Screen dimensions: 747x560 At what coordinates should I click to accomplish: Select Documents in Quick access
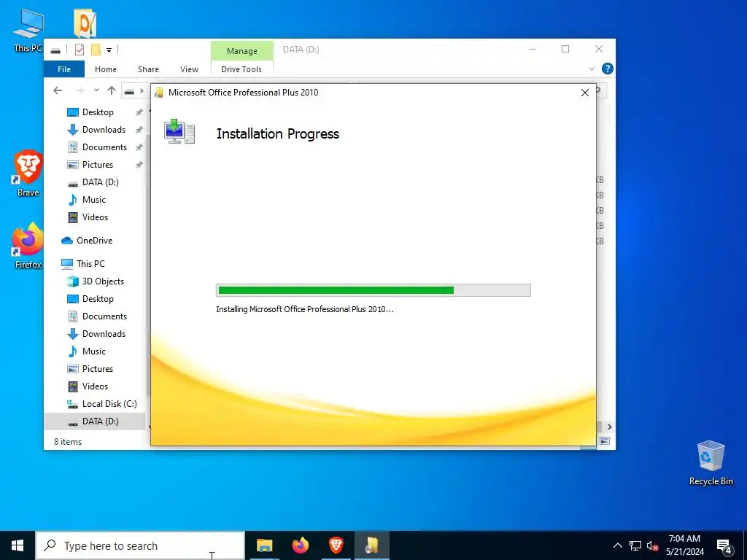click(x=104, y=147)
